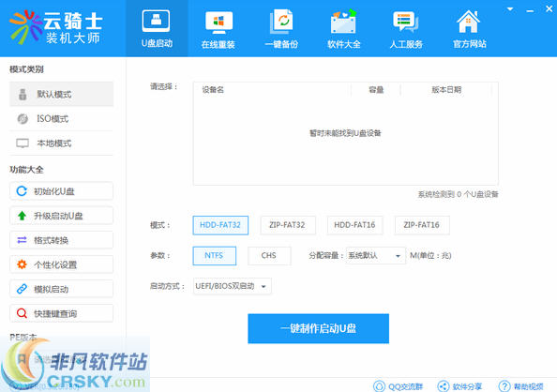Open the U盘启动 tab
557x392 pixels.
tap(157, 28)
